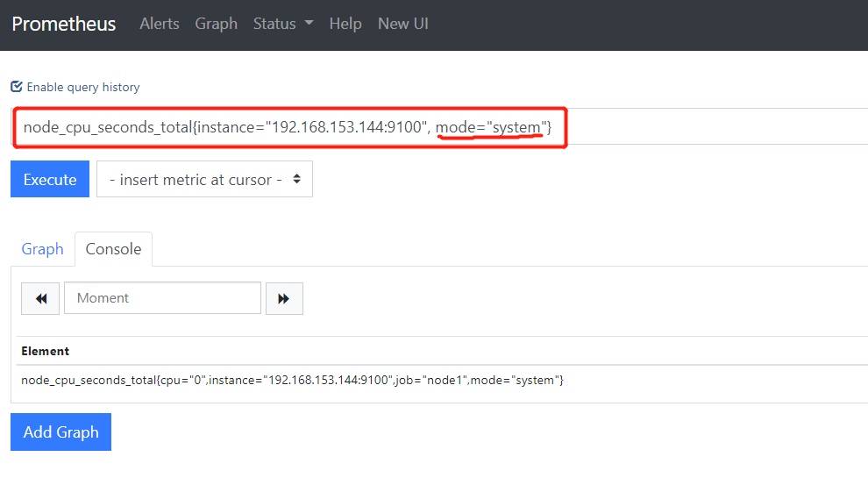The height and width of the screenshot is (478, 868).
Task: Click the Add Graph button
Action: tap(60, 432)
